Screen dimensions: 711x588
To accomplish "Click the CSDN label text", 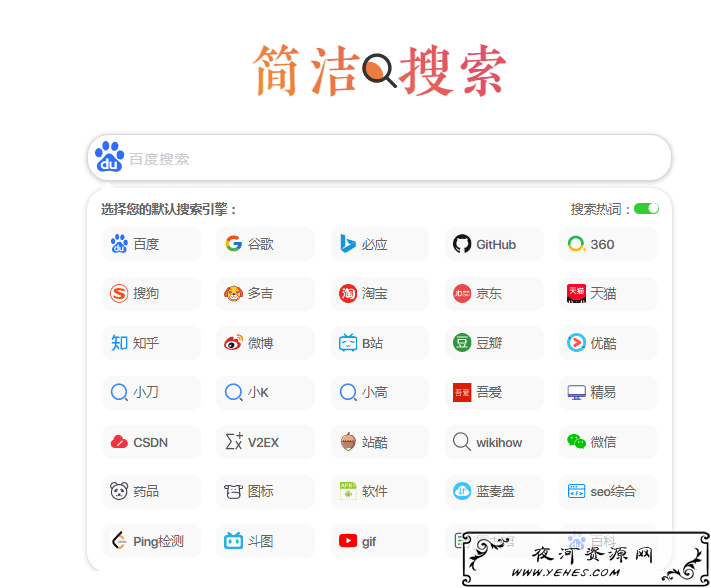I will [151, 442].
